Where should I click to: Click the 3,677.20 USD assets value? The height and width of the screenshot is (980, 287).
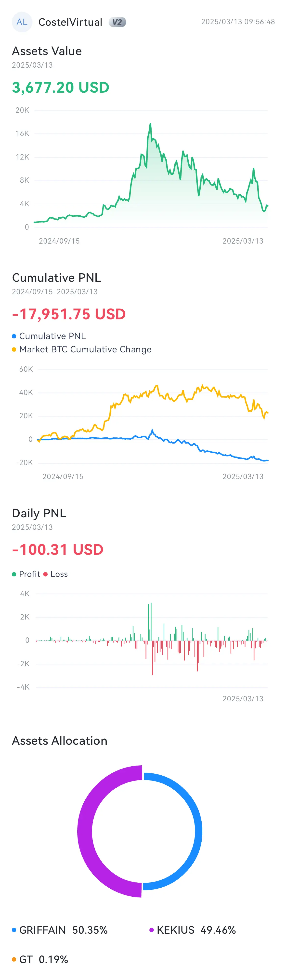pos(61,87)
